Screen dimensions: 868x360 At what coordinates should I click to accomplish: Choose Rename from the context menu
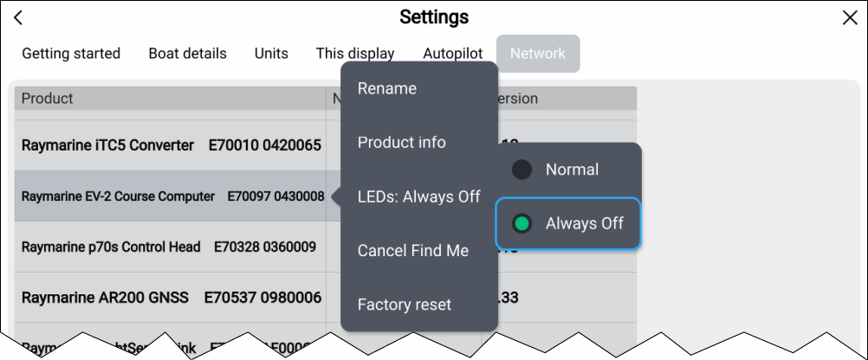387,88
